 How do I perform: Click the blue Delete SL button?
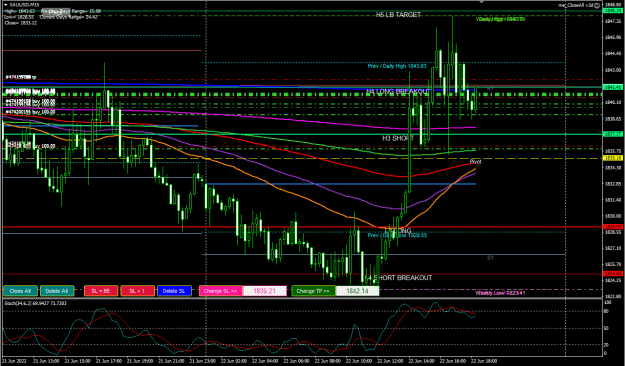click(x=174, y=291)
